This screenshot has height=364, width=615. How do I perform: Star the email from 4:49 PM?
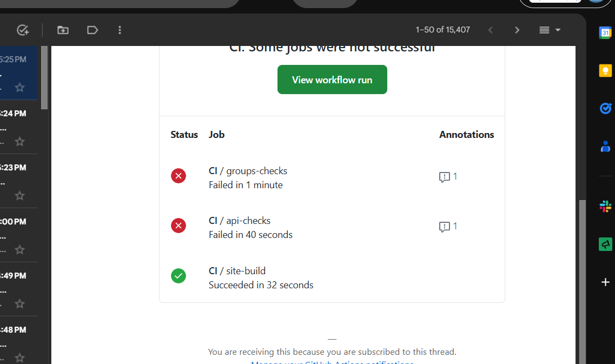pyautogui.click(x=19, y=303)
